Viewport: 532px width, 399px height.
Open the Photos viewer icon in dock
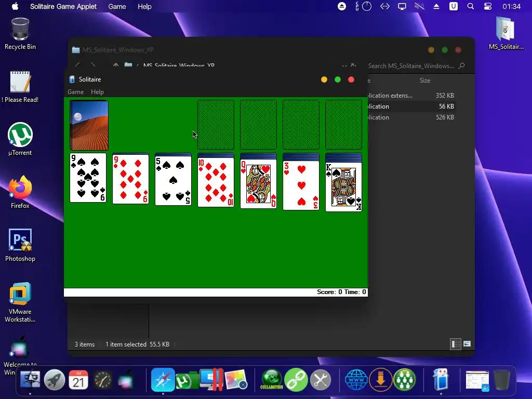[x=236, y=380]
